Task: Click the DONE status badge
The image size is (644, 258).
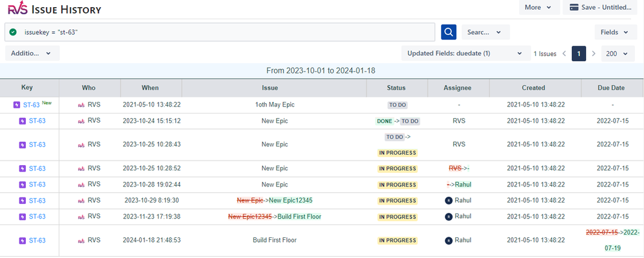Action: click(x=384, y=121)
